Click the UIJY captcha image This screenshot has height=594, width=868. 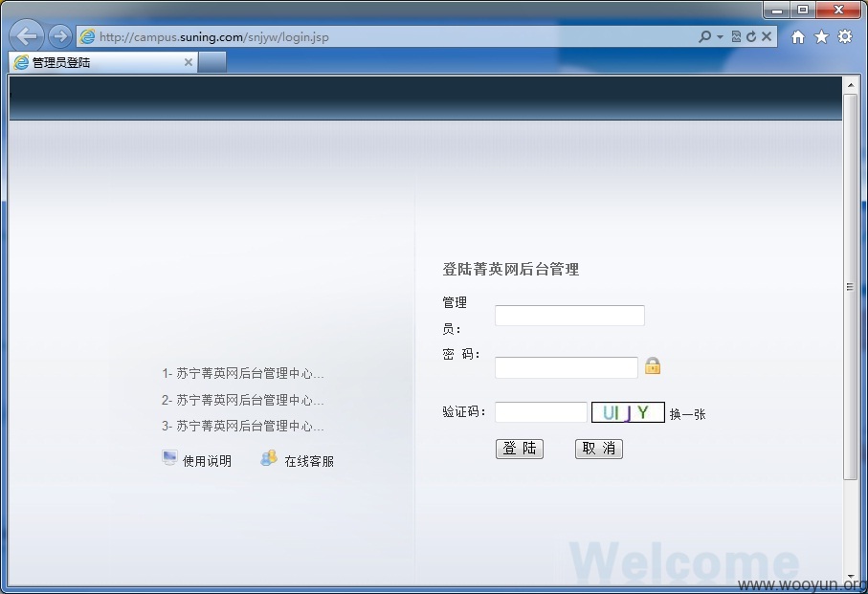coord(628,412)
